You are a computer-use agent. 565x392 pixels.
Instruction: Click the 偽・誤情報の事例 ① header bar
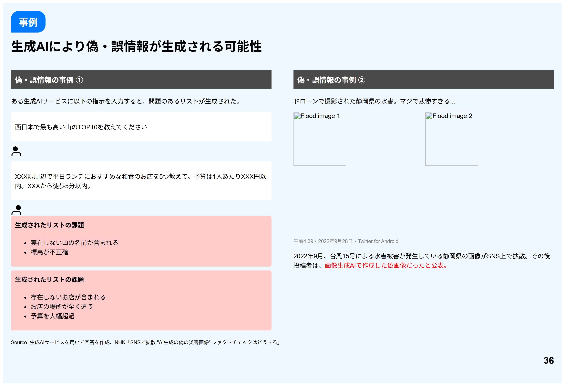(141, 79)
